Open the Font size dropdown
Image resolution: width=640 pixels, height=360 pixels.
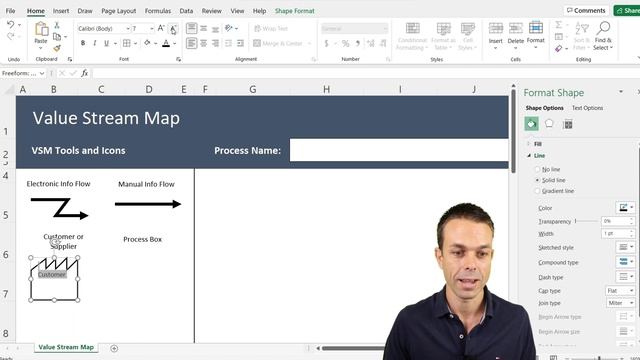[x=151, y=29]
